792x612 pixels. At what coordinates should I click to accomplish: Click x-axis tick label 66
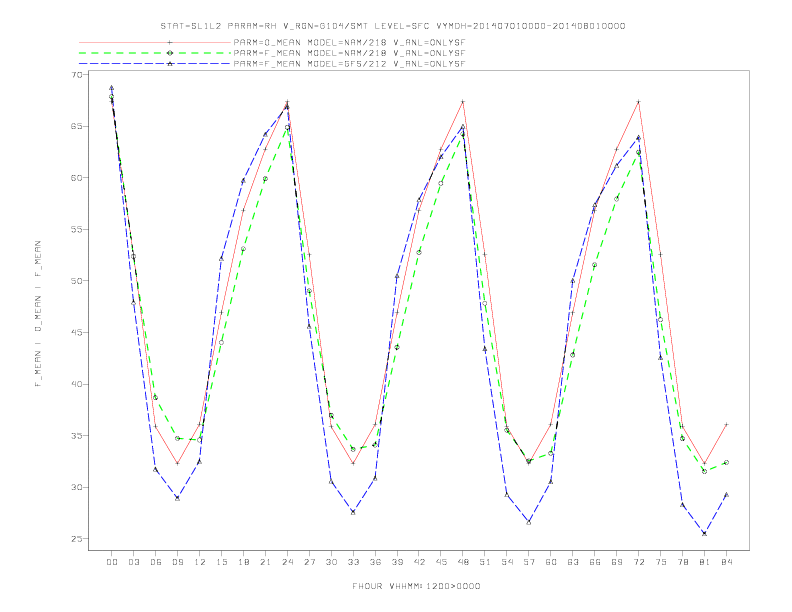(x=595, y=562)
